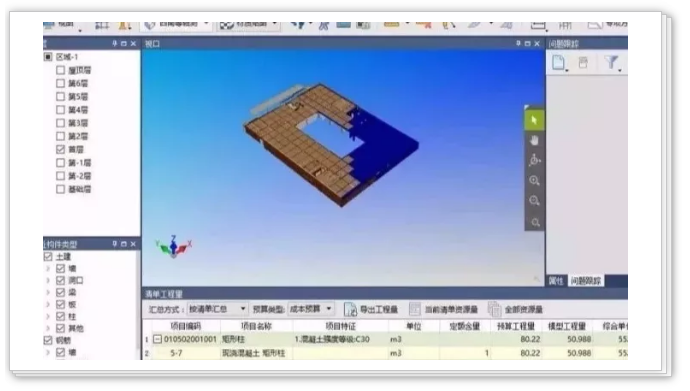This screenshot has width=690, height=391.
Task: Check the 第6层 floor checkbox
Action: [x=60, y=84]
